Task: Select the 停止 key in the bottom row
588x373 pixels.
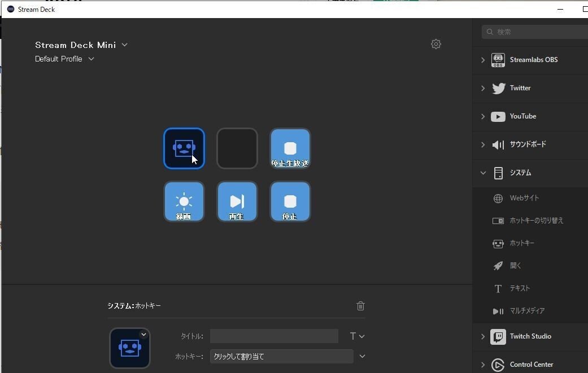Action: pyautogui.click(x=290, y=201)
